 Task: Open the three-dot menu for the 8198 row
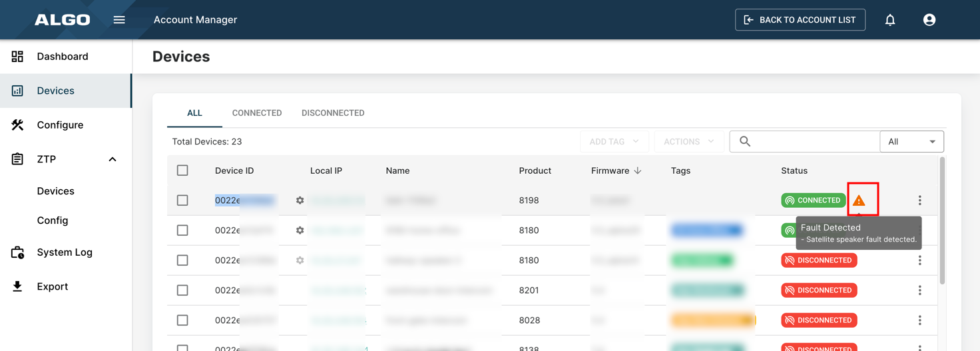920,200
